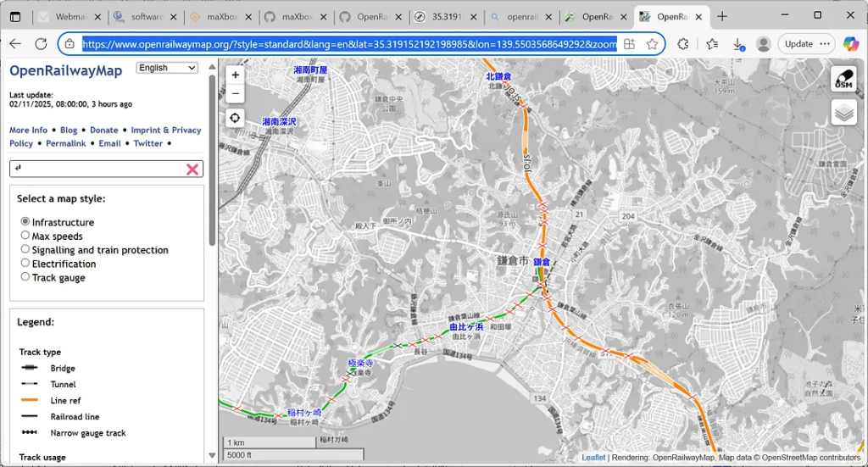Zoom out of the map

click(x=236, y=93)
